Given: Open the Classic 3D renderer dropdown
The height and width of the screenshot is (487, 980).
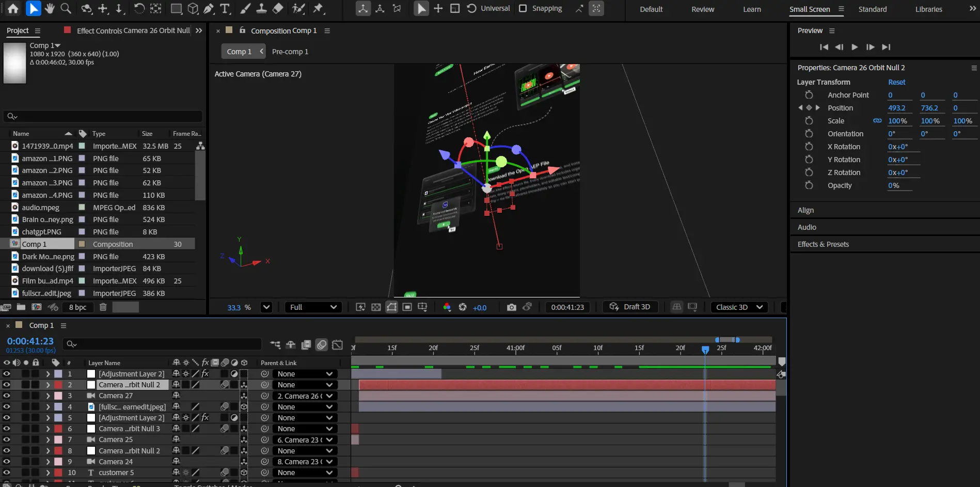Looking at the screenshot, I should coord(738,307).
